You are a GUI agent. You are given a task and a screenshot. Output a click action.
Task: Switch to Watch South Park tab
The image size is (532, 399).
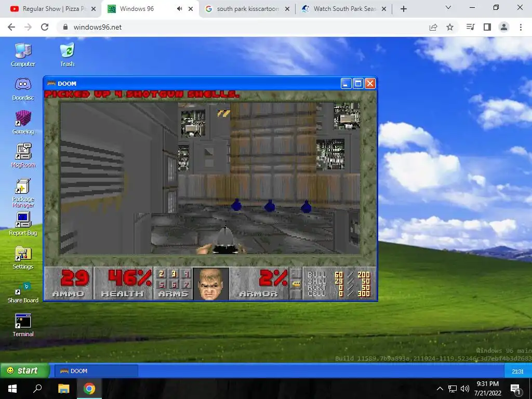point(344,9)
